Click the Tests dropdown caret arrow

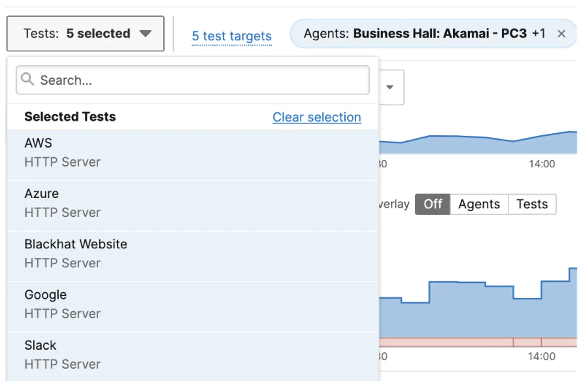tap(146, 33)
